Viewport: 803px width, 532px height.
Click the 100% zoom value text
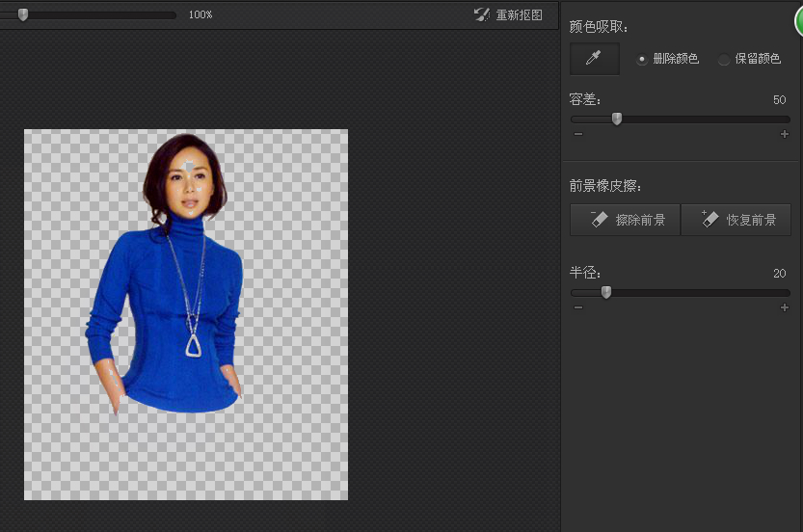click(x=201, y=14)
